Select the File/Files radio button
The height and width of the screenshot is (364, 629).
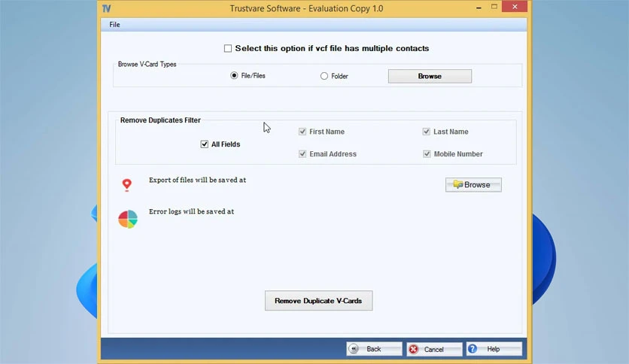[234, 75]
